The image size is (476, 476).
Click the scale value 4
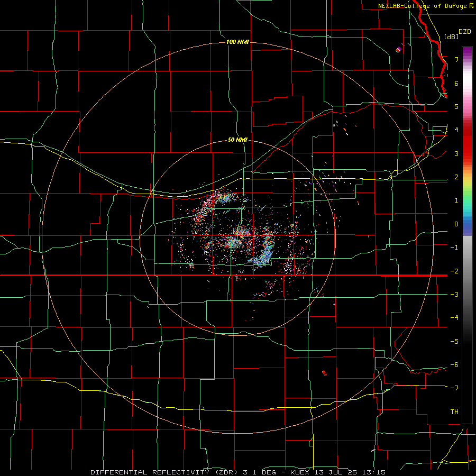(x=456, y=130)
